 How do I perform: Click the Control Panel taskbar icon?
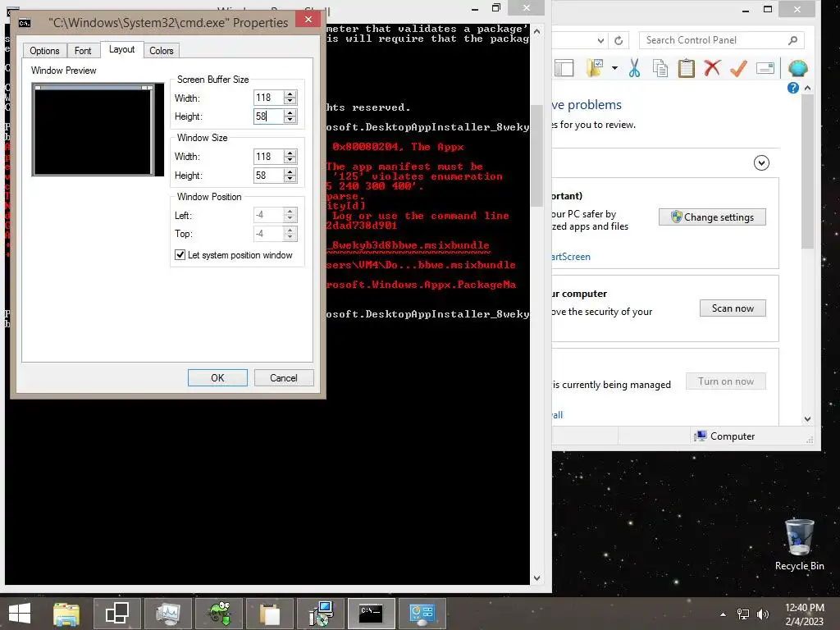pos(422,614)
